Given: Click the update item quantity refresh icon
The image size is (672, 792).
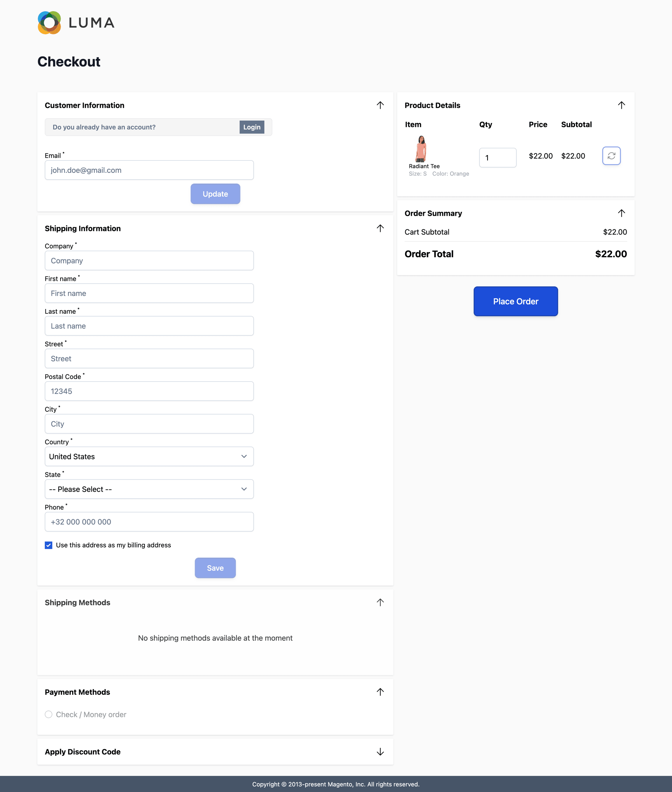Looking at the screenshot, I should coord(611,156).
